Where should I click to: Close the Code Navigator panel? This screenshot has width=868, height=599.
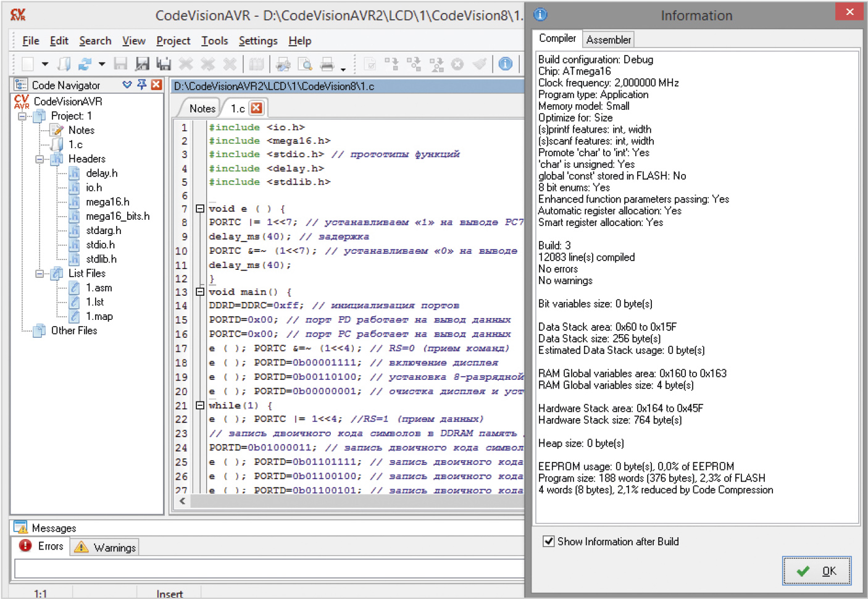(x=157, y=85)
